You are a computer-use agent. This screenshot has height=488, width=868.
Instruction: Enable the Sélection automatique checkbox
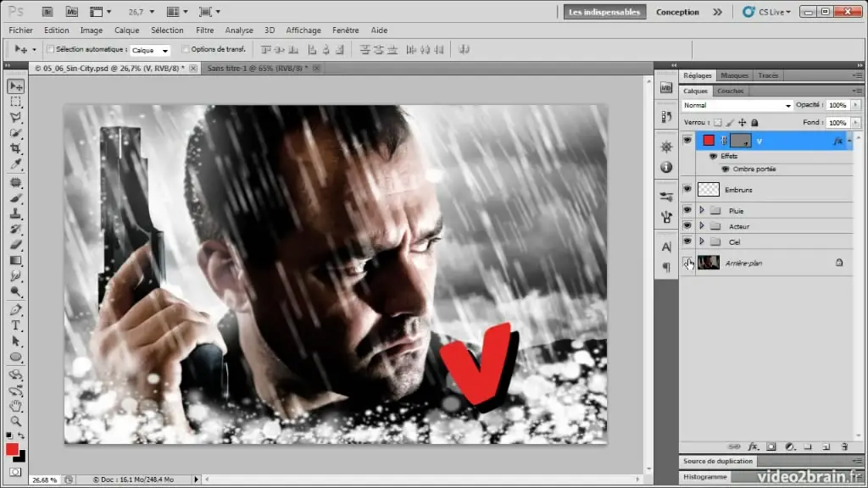tap(50, 49)
